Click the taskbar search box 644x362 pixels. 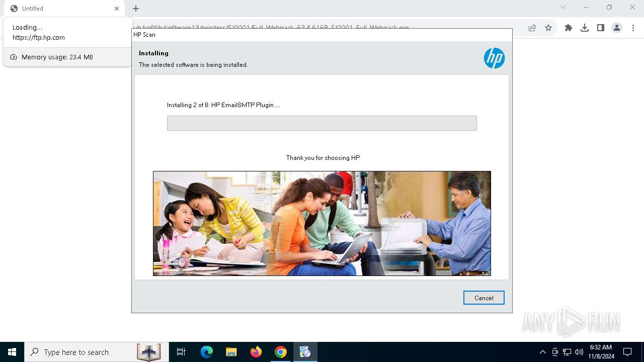[96, 352]
